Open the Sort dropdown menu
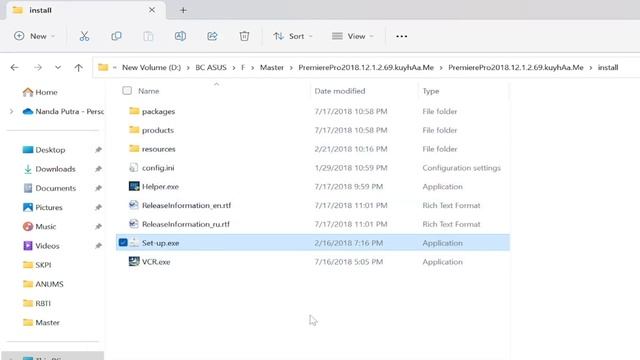Image resolution: width=640 pixels, height=360 pixels. pos(293,36)
